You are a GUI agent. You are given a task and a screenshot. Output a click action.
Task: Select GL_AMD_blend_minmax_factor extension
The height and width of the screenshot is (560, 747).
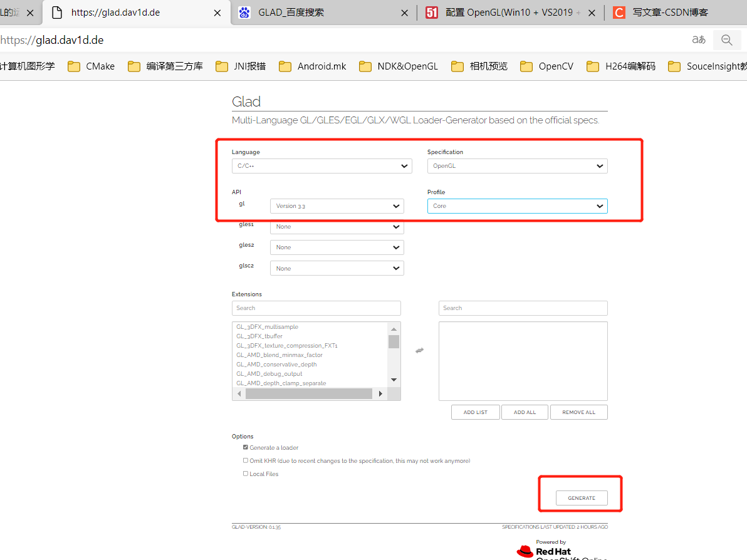pos(279,355)
